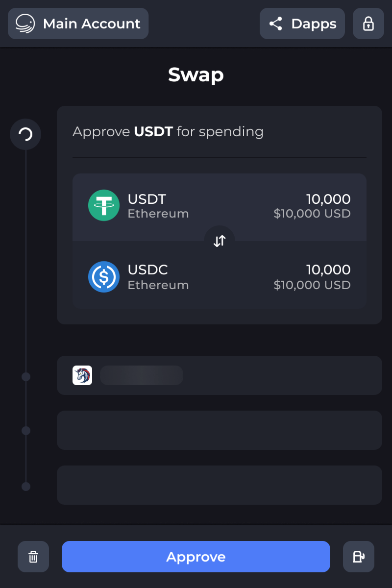This screenshot has width=392, height=588.
Task: Click the second timeline step dot
Action: (x=26, y=377)
